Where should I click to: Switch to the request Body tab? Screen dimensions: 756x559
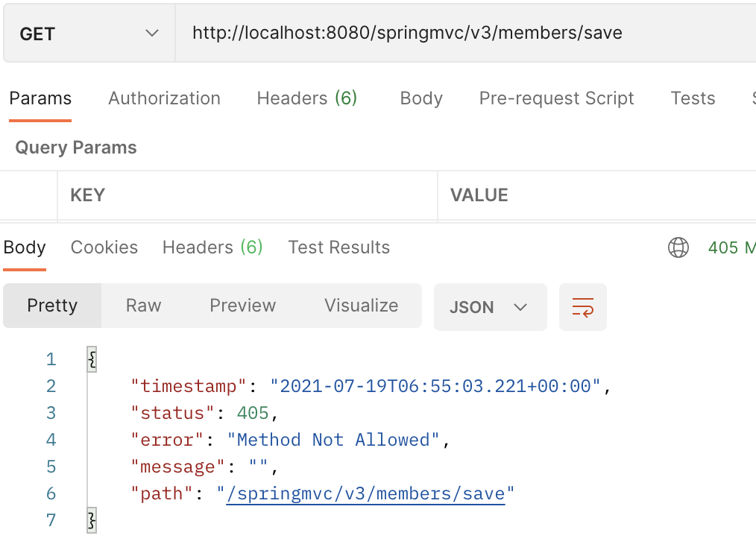click(x=421, y=98)
